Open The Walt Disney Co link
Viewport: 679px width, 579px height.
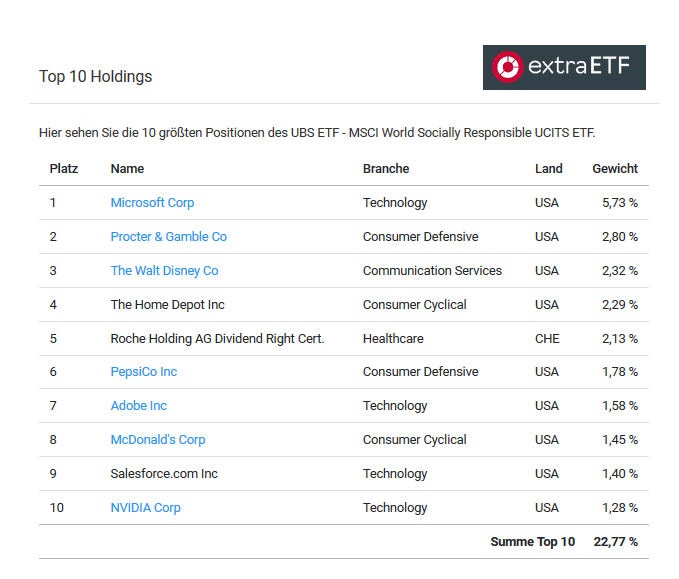[165, 271]
